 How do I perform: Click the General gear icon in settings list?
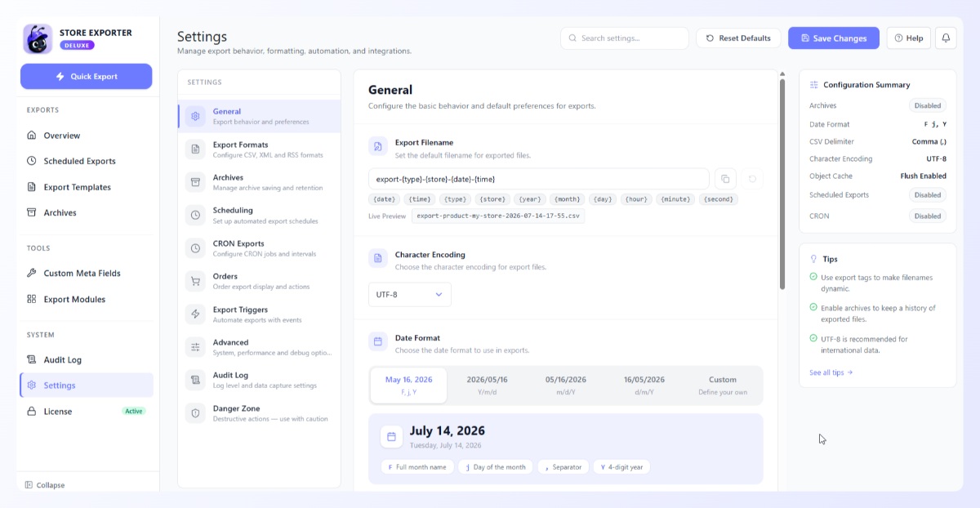[195, 117]
